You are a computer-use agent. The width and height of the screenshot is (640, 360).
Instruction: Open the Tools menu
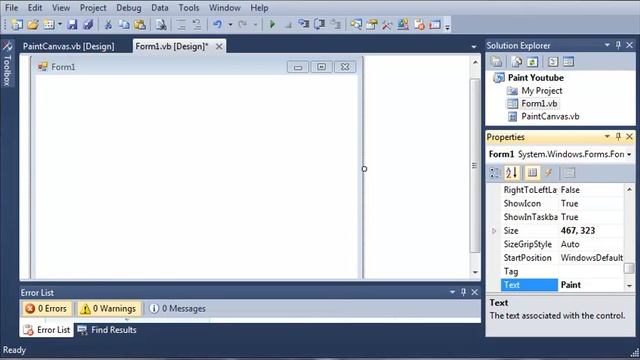(x=189, y=8)
